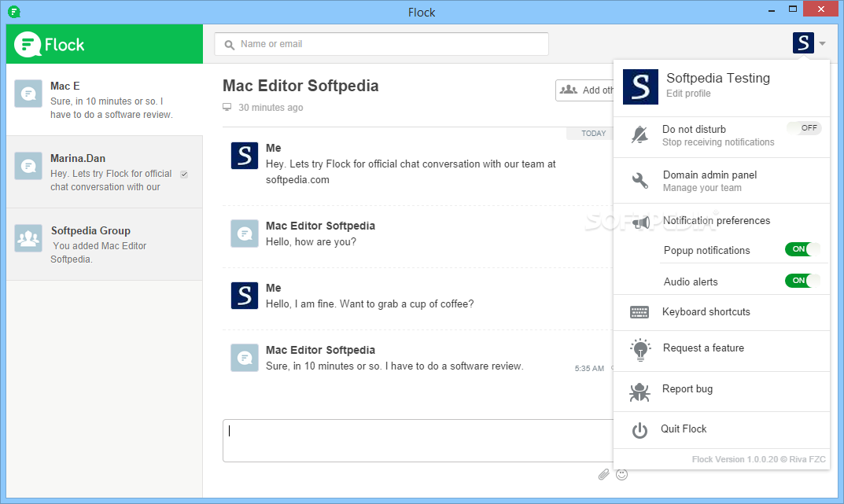
Task: Select the Mac E conversation in sidebar
Action: (x=105, y=100)
